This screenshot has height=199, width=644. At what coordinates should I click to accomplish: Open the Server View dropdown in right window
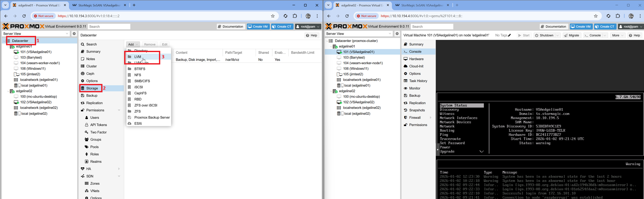click(390, 34)
